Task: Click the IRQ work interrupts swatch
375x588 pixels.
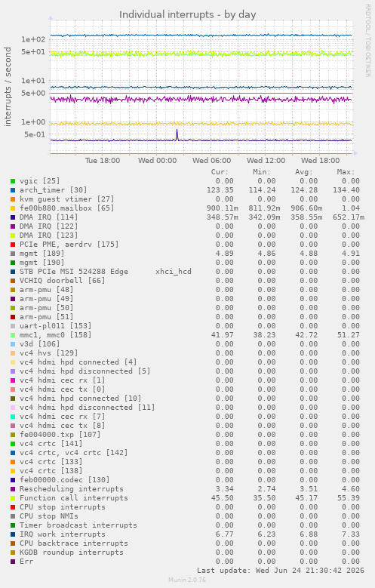Action: (13, 534)
